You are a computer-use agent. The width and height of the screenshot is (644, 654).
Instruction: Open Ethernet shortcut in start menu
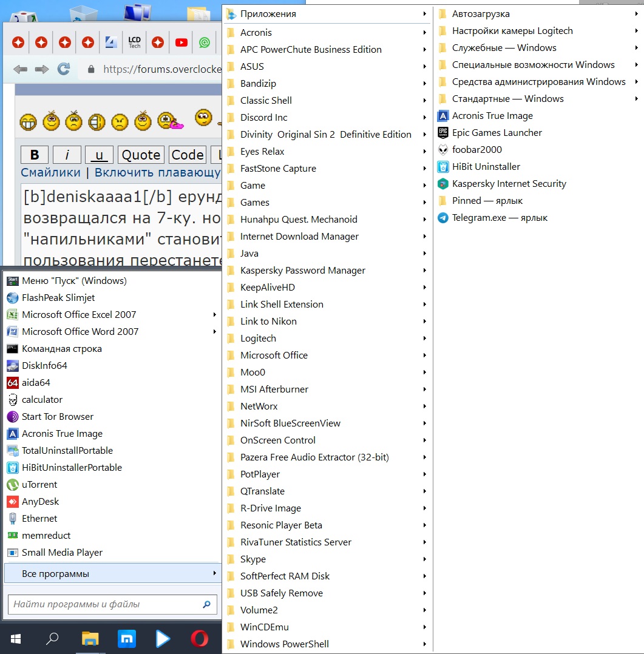(113, 518)
